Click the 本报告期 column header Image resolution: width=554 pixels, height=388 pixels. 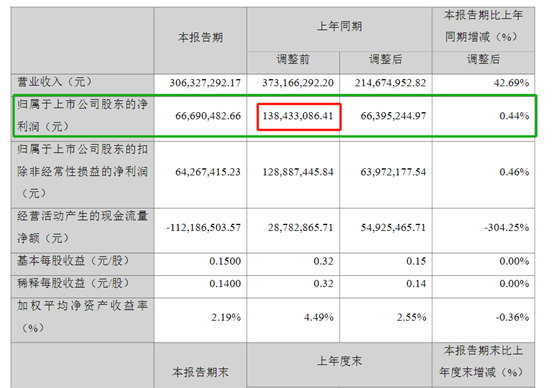tap(200, 37)
